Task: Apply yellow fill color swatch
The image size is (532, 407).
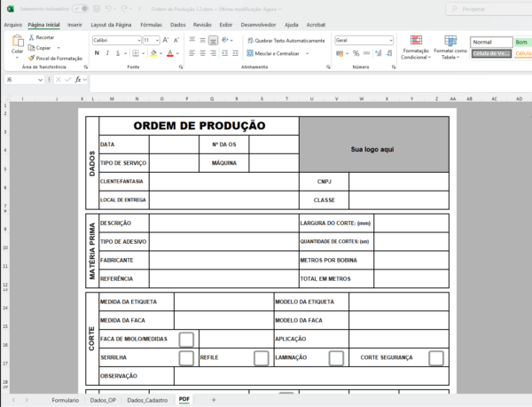Action: [153, 53]
